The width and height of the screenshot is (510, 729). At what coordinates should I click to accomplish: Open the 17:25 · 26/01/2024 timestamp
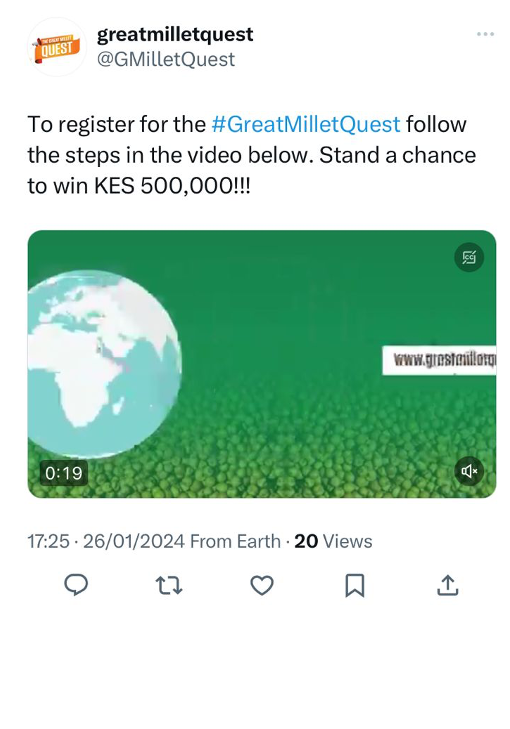[106, 542]
